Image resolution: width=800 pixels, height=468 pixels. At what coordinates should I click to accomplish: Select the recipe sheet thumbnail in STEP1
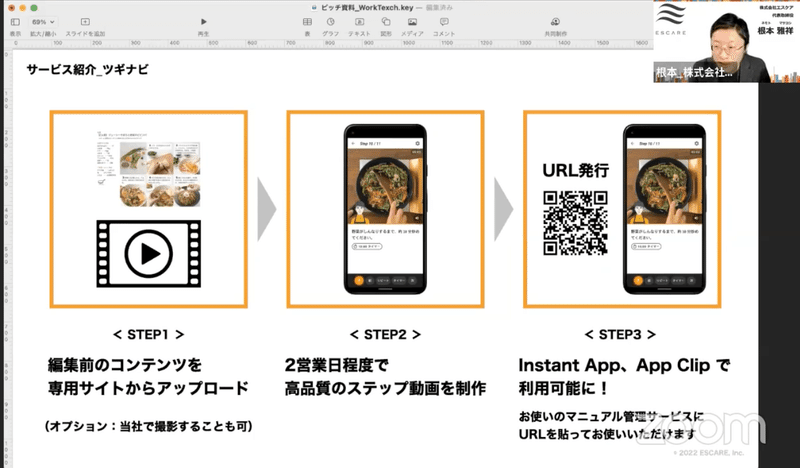pyautogui.click(x=148, y=169)
